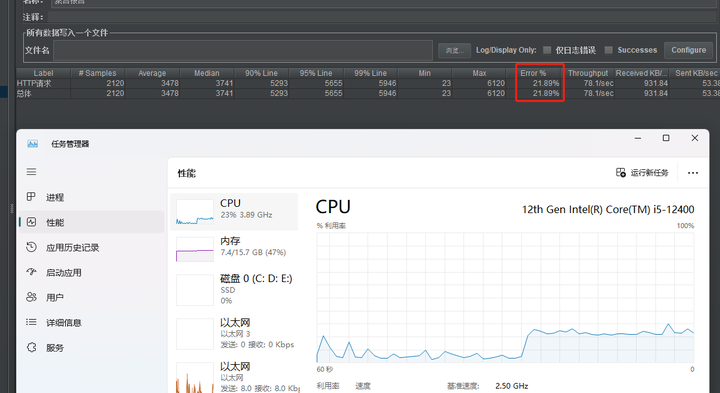
Task: Click the CPU utilization line chart
Action: [x=505, y=298]
